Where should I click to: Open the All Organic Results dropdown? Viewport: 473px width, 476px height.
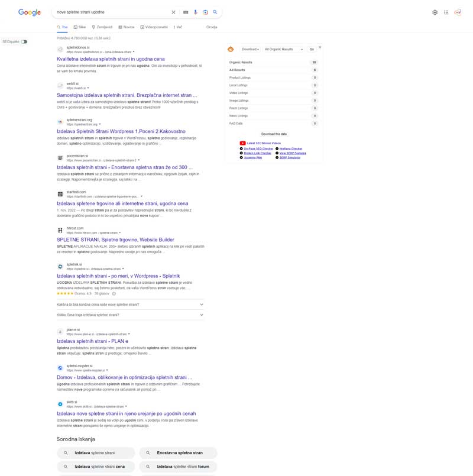coord(284,49)
